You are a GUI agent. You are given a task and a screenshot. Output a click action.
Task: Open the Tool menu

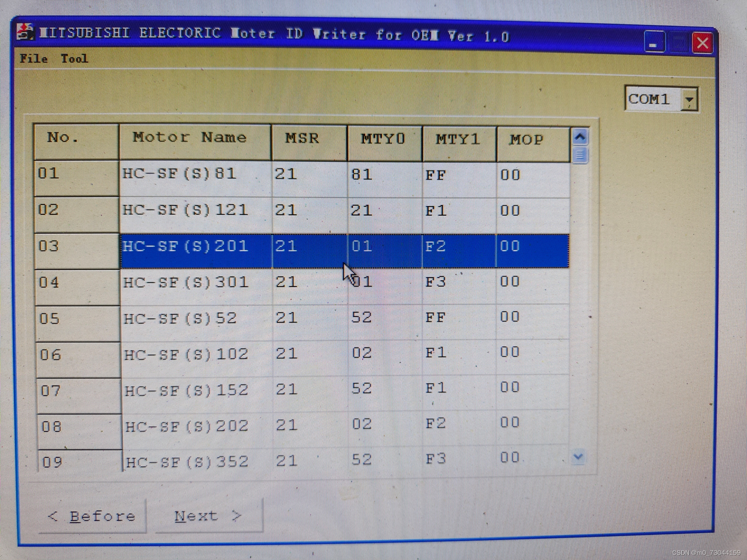pyautogui.click(x=74, y=59)
